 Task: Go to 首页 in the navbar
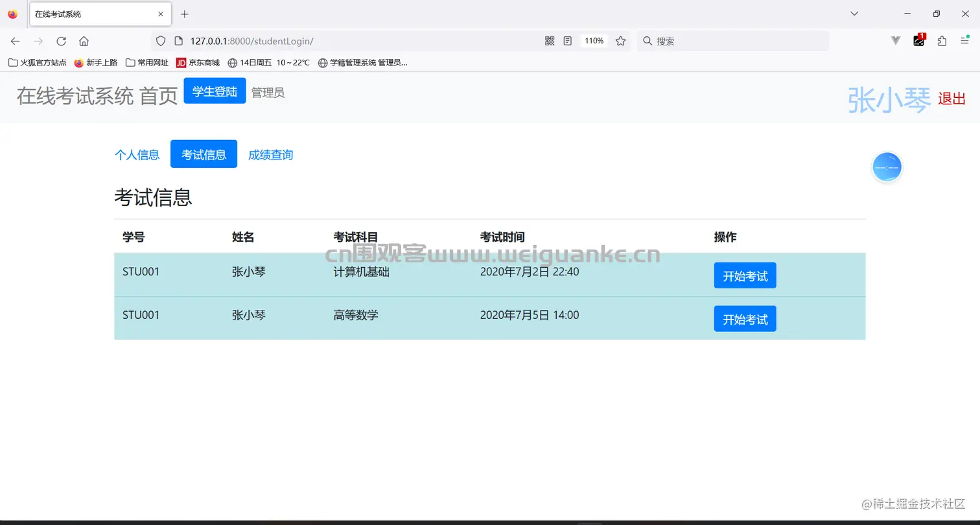[x=159, y=96]
